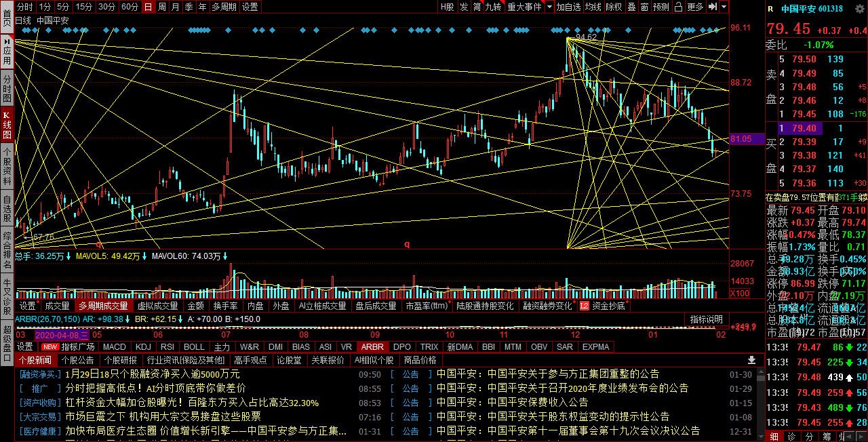Select the 筹 chip distribution tab

(827, 437)
